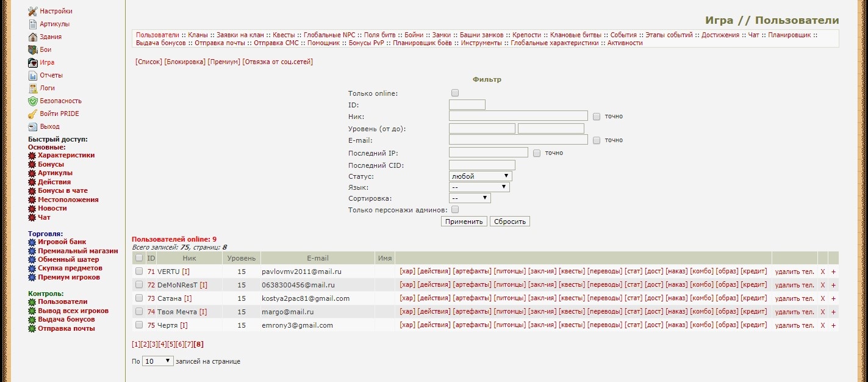Click into the Ник filter field
Viewport: 868px width, 382px height.
coord(518,116)
